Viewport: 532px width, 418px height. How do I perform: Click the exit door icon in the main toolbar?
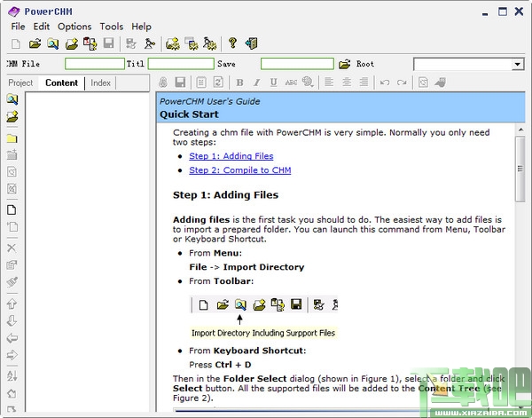(252, 43)
